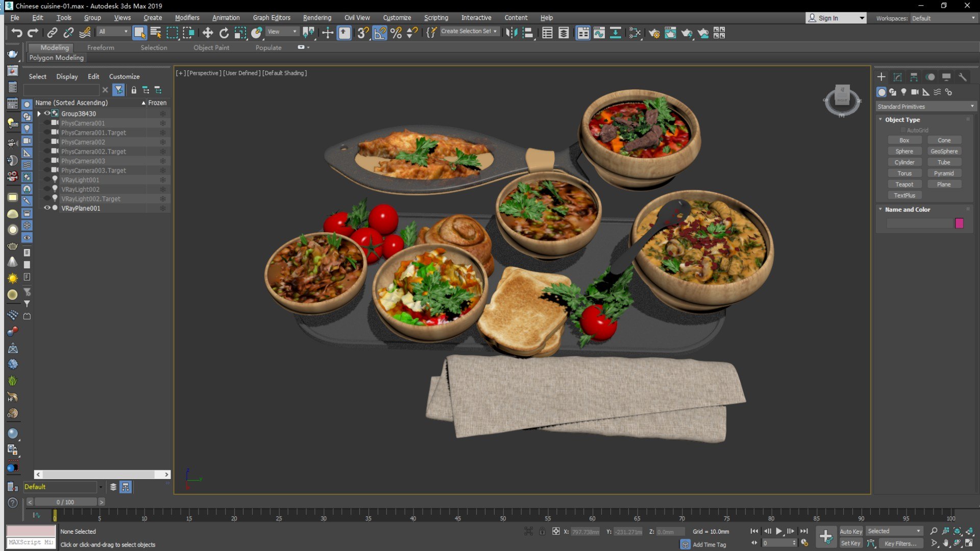Play the animation in the viewport

pyautogui.click(x=779, y=531)
